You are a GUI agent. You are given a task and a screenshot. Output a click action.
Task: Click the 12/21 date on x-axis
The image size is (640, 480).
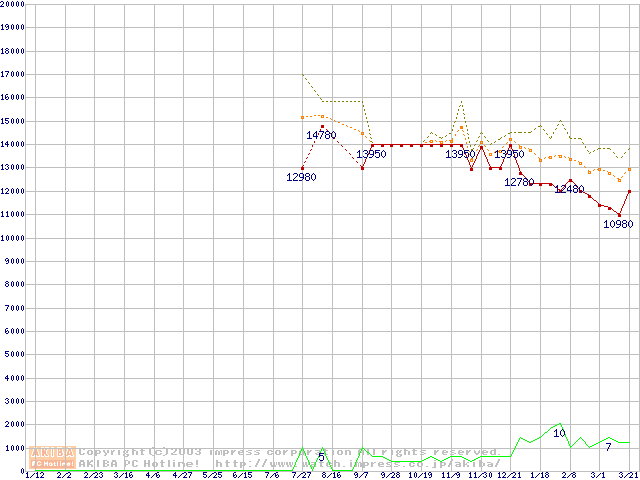[510, 475]
